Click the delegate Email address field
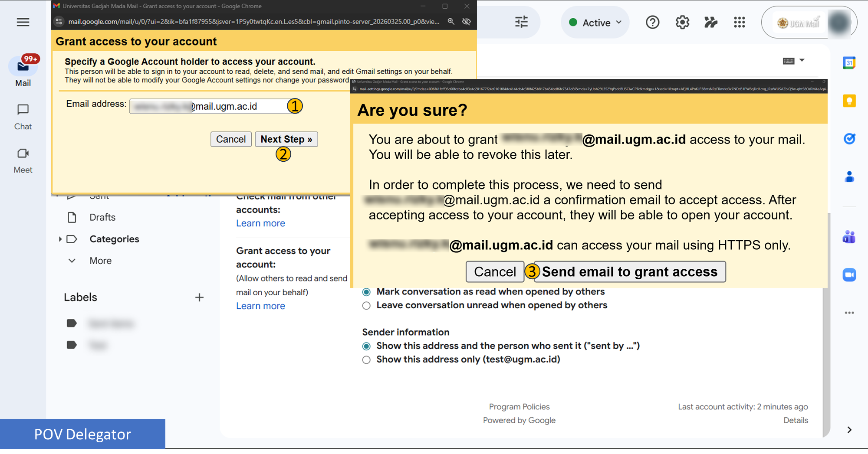 [x=207, y=107]
